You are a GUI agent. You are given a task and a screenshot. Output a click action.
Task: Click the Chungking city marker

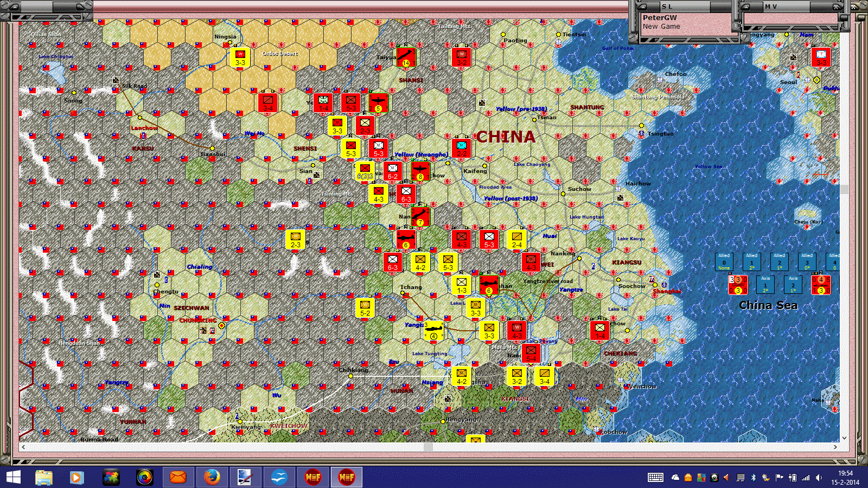pyautogui.click(x=221, y=325)
